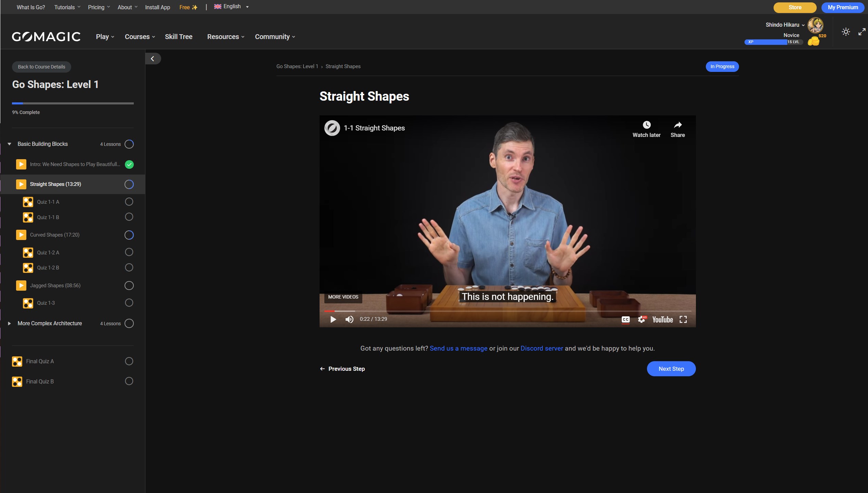868x493 pixels.
Task: Open the English language dropdown
Action: [231, 7]
